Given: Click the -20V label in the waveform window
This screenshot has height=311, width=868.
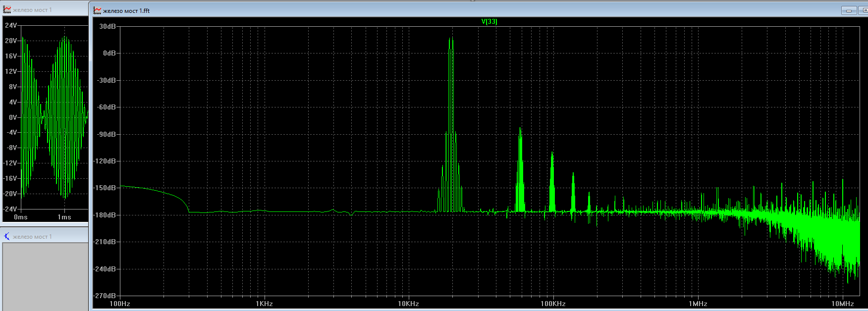Looking at the screenshot, I should (10, 194).
